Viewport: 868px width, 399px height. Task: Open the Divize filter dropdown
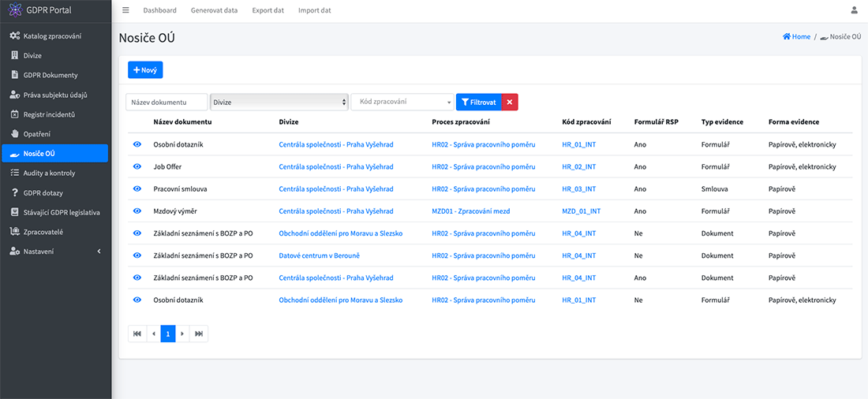point(279,103)
